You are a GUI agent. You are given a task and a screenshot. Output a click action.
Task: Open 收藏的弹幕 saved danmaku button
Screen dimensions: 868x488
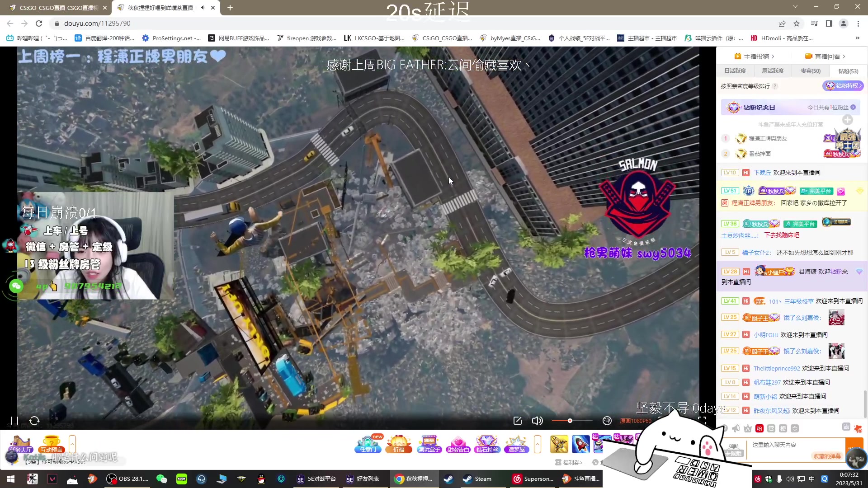coord(827,456)
